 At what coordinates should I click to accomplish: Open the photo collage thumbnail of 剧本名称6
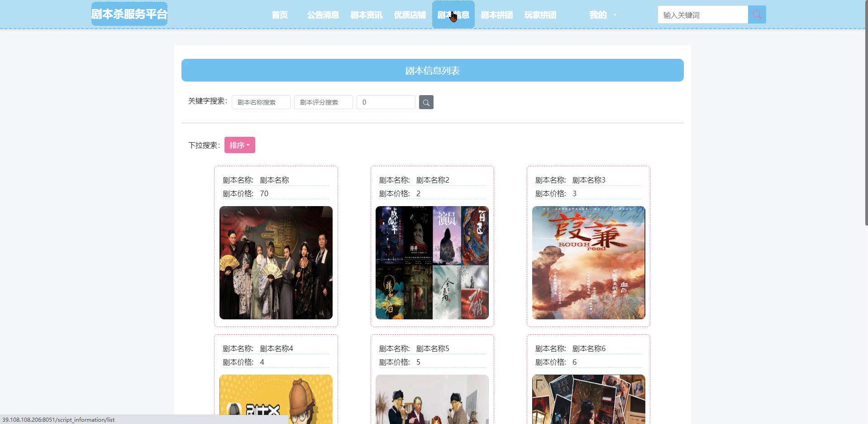coord(589,399)
